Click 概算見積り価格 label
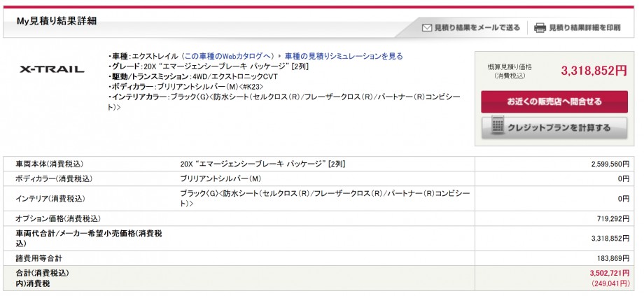644x296 pixels. (510, 67)
